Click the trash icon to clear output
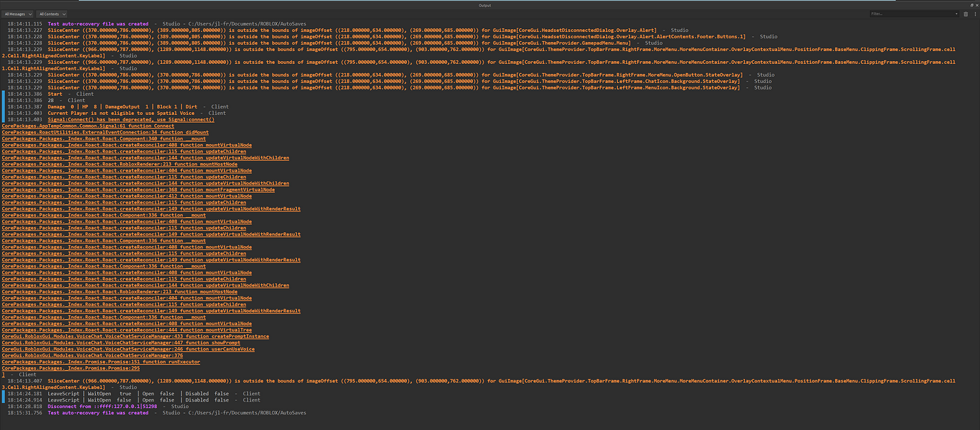This screenshot has width=980, height=430. click(965, 14)
